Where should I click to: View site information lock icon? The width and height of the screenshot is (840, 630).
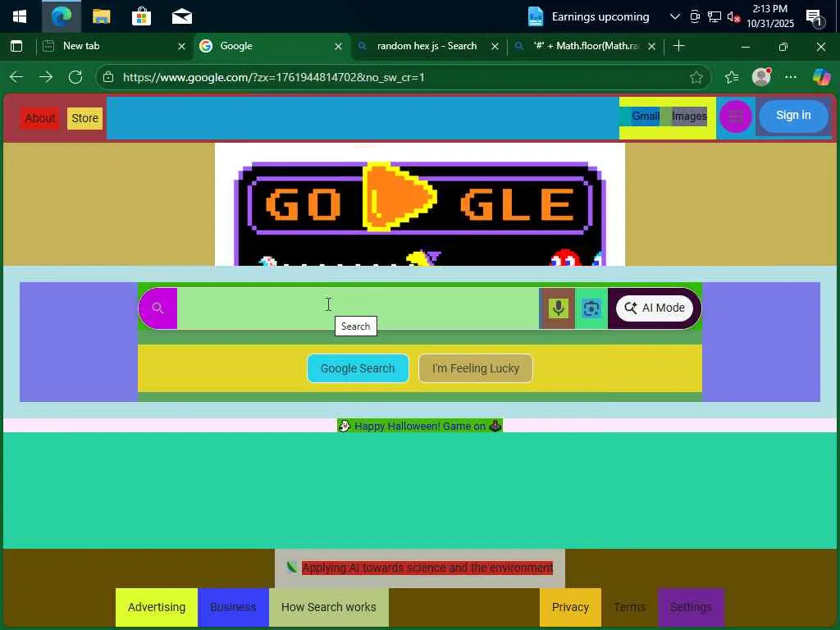[108, 77]
